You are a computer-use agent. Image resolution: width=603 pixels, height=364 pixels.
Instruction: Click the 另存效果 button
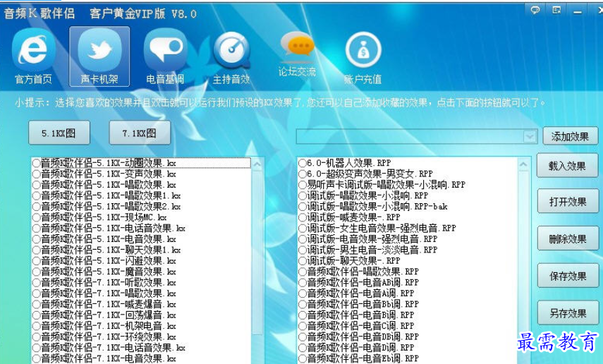(x=567, y=313)
